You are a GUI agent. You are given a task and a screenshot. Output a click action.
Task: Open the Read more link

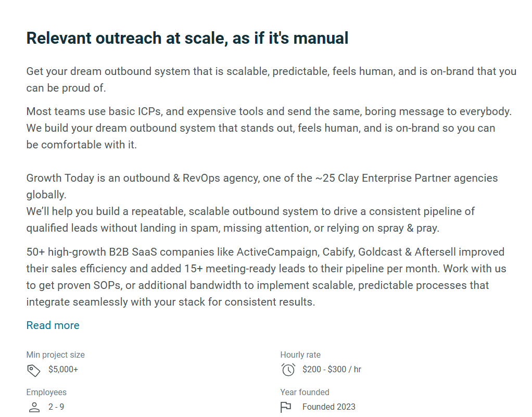pos(52,325)
